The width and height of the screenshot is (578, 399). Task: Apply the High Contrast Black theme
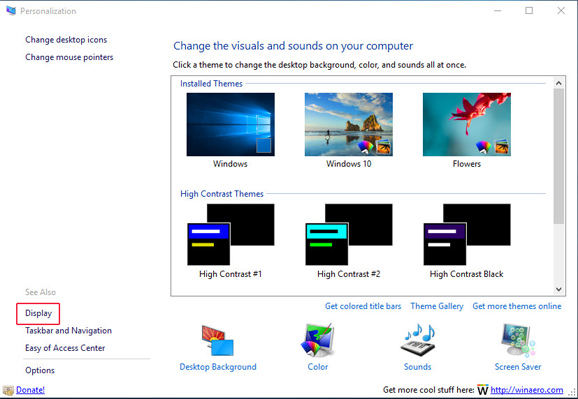pyautogui.click(x=467, y=235)
